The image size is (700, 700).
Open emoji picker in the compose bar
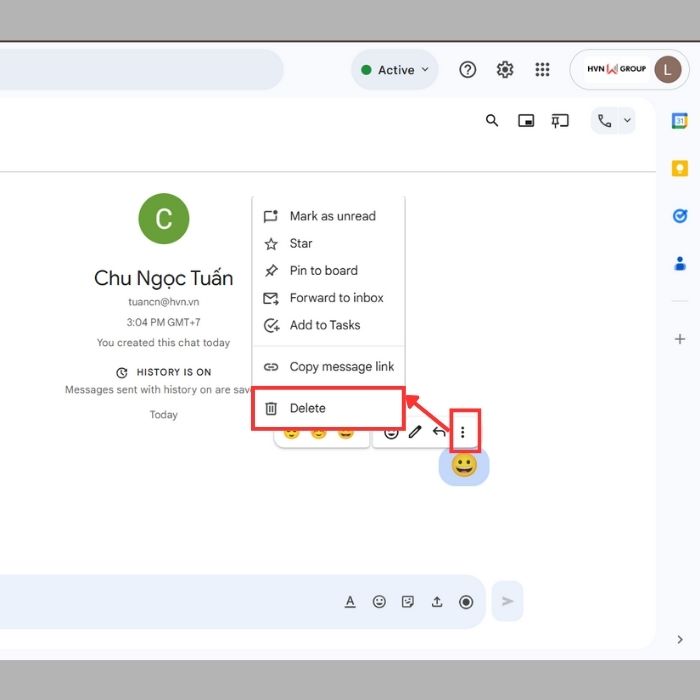click(x=379, y=602)
